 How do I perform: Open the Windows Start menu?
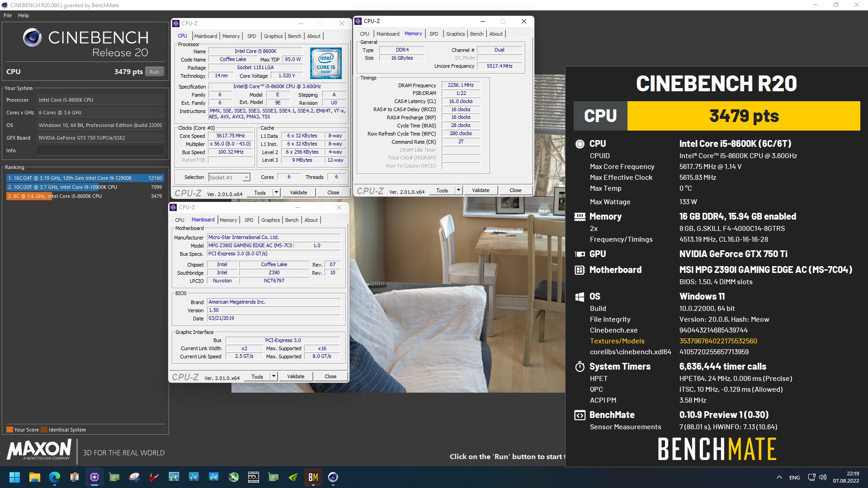coord(14,477)
